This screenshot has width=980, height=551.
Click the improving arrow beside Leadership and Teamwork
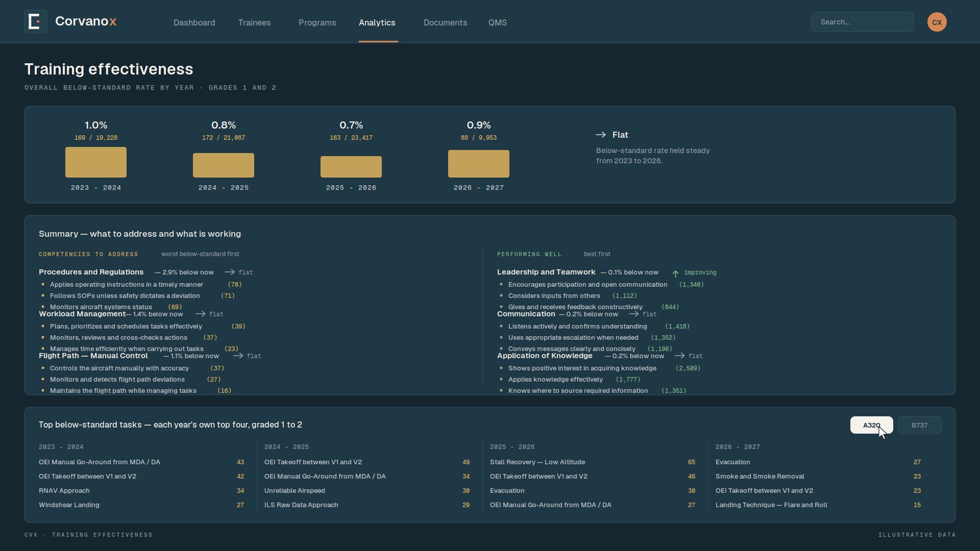[676, 273]
